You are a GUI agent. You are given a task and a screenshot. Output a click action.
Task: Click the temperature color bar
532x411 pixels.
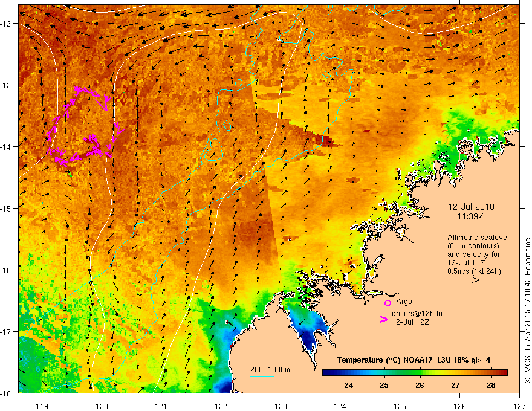(x=415, y=373)
